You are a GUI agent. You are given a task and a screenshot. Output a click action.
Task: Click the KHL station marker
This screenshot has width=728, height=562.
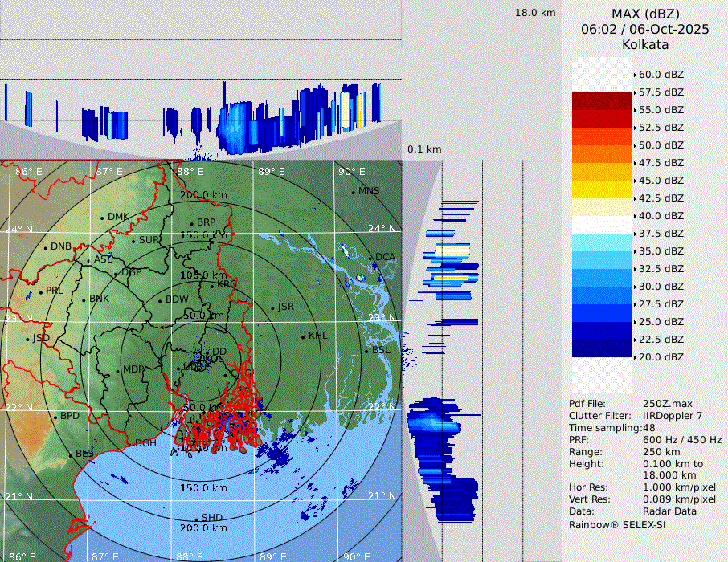click(303, 336)
